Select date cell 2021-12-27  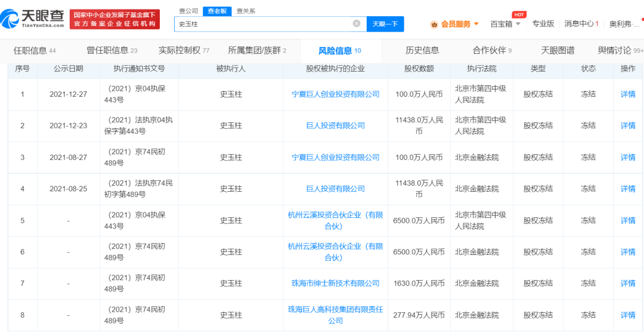click(68, 94)
